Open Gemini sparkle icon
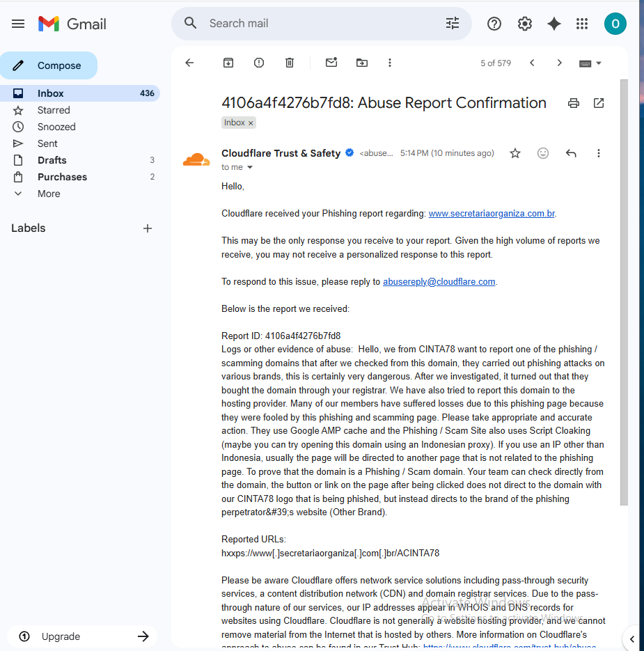Image resolution: width=644 pixels, height=651 pixels. click(554, 24)
